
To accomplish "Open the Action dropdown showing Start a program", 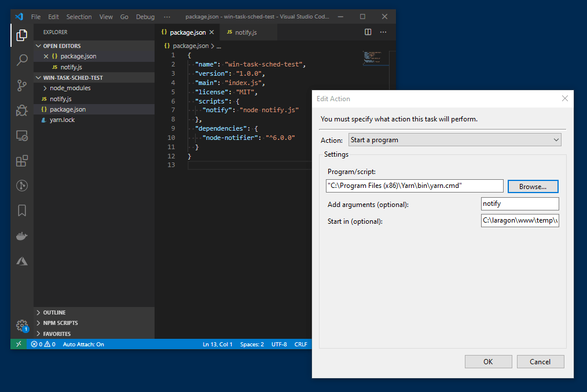I will tap(454, 139).
